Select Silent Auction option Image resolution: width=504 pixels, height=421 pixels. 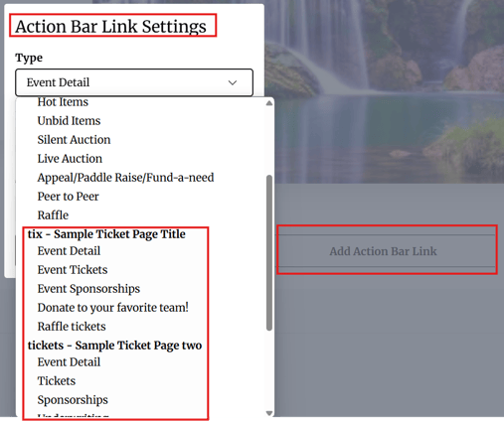(x=74, y=140)
